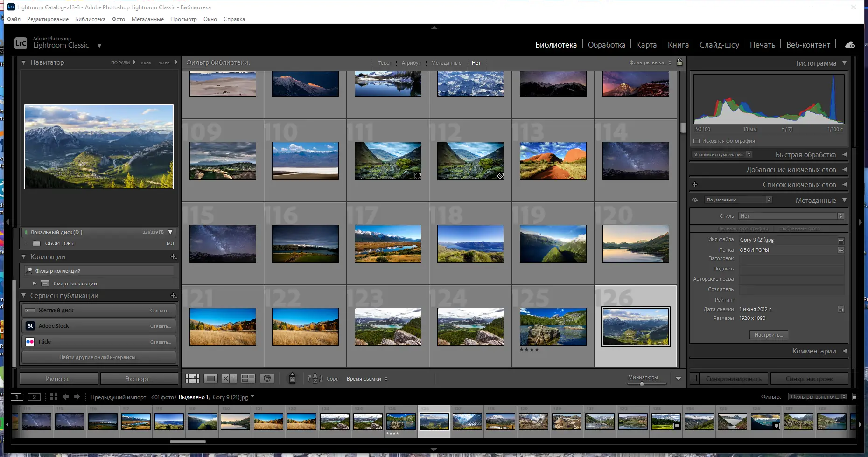Select the Survey view icon
This screenshot has width=868, height=457.
pos(248,378)
